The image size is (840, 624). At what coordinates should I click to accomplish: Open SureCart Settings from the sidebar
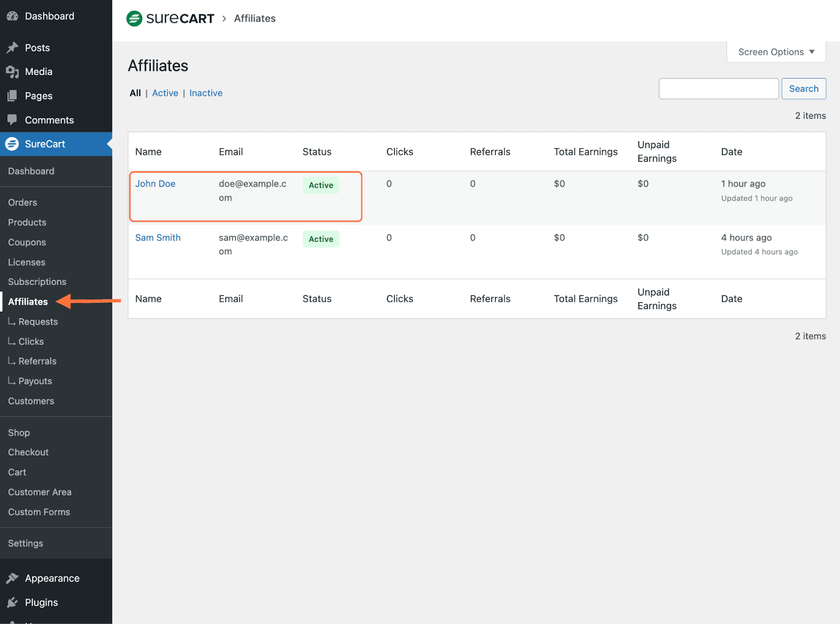pos(25,543)
